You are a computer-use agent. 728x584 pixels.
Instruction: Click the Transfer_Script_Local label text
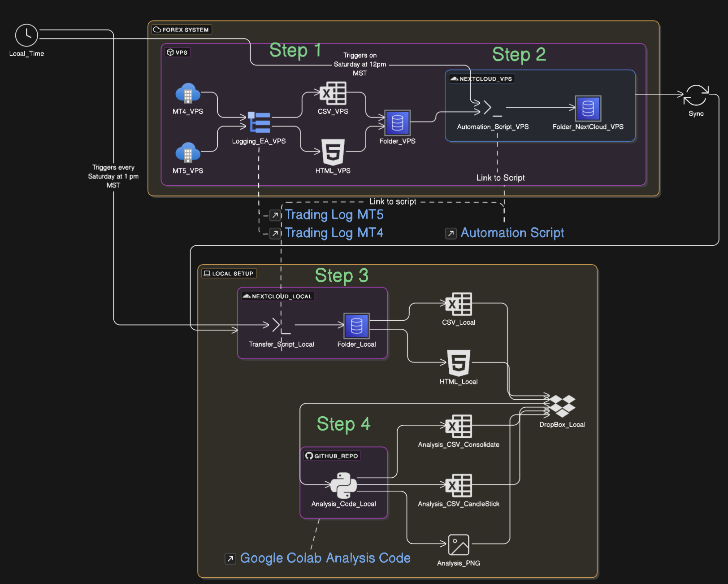pos(282,344)
